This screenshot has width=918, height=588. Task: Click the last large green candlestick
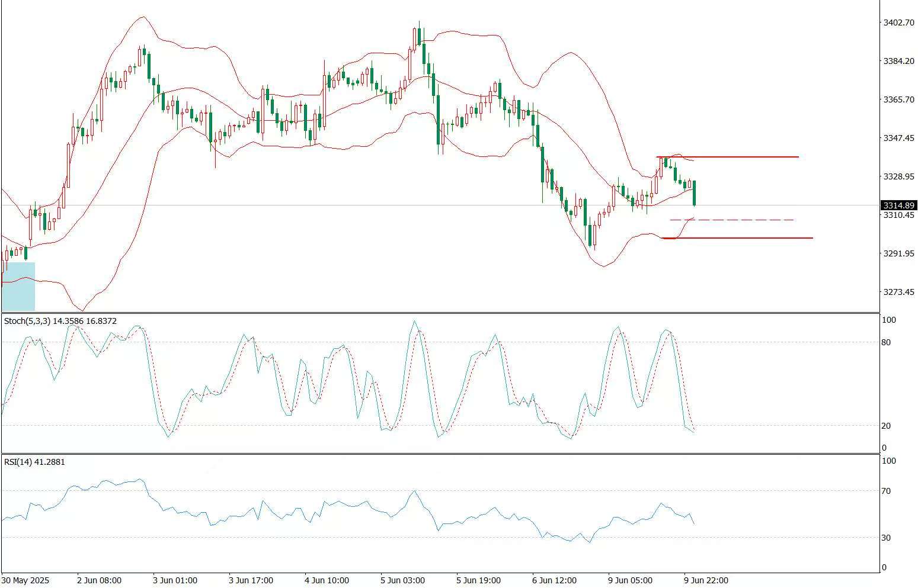tap(694, 193)
